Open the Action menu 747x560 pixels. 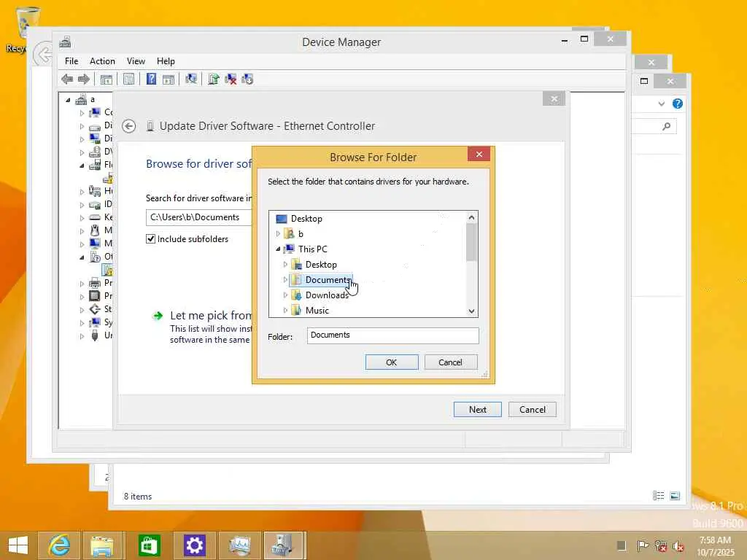(102, 61)
